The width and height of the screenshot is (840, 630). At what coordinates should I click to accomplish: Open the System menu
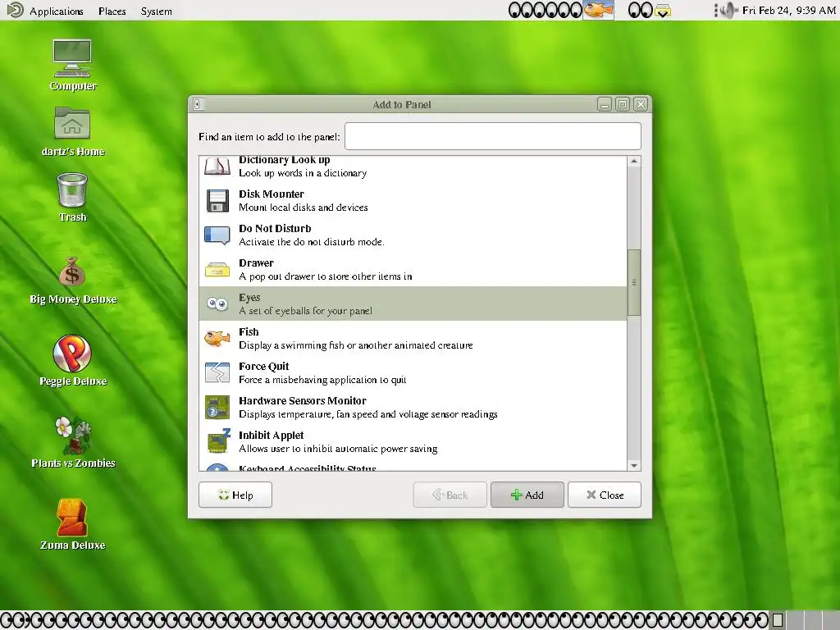pos(157,11)
